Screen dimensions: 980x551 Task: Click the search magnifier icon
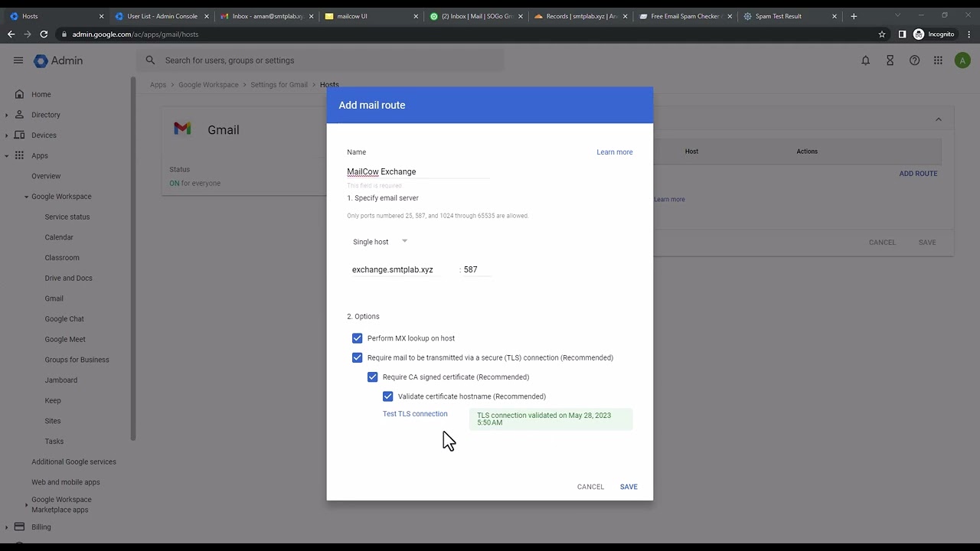point(150,60)
